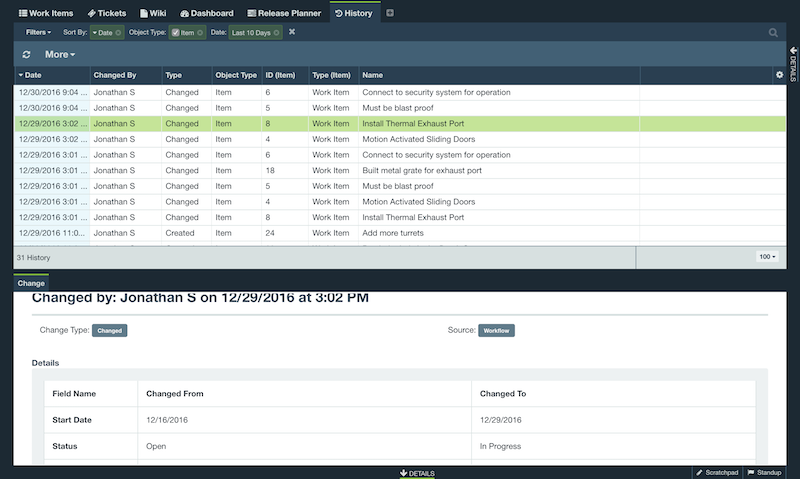Viewport: 800px width, 479px height.
Task: Open the Filters dropdown
Action: pyautogui.click(x=38, y=32)
